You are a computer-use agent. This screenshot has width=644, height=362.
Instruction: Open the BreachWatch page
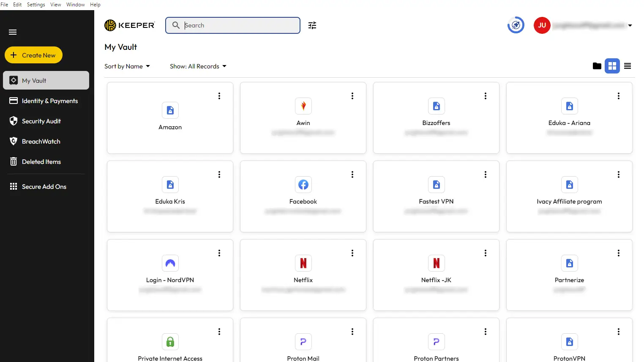click(x=46, y=142)
